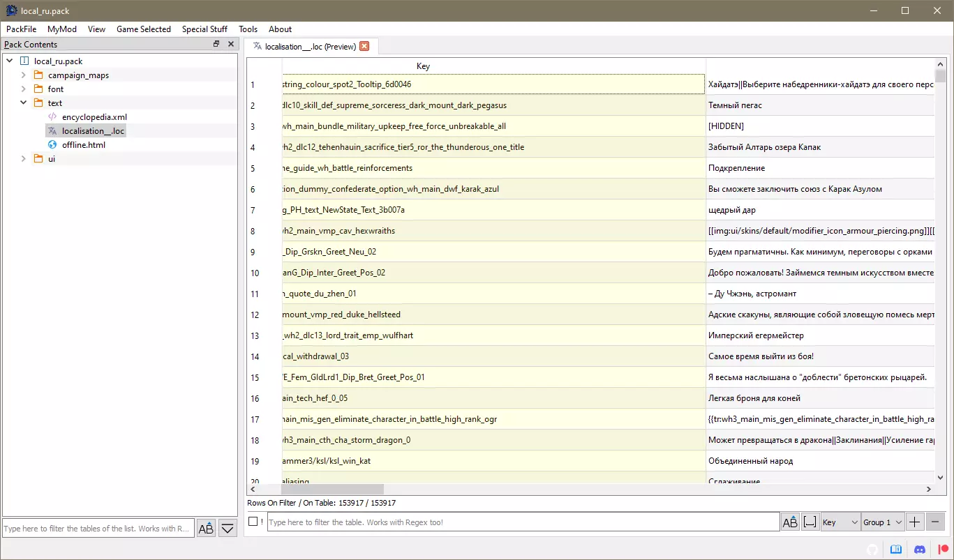The height and width of the screenshot is (560, 954).
Task: Float the Pack Contents panel
Action: [x=216, y=44]
